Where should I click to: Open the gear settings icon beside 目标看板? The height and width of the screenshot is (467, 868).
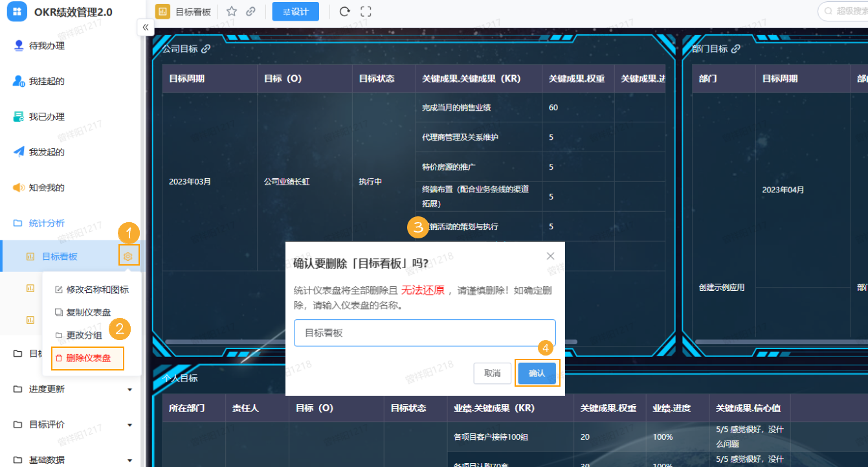pyautogui.click(x=128, y=255)
